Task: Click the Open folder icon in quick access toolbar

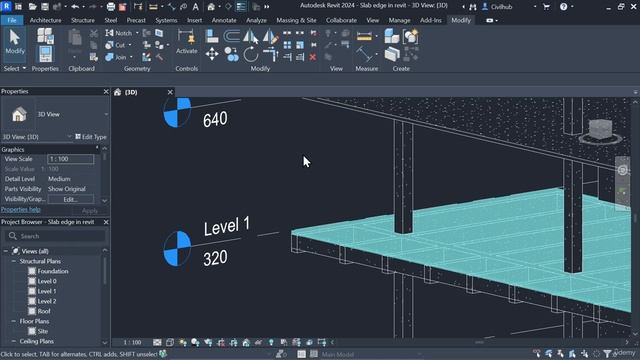Action: [x=32, y=7]
